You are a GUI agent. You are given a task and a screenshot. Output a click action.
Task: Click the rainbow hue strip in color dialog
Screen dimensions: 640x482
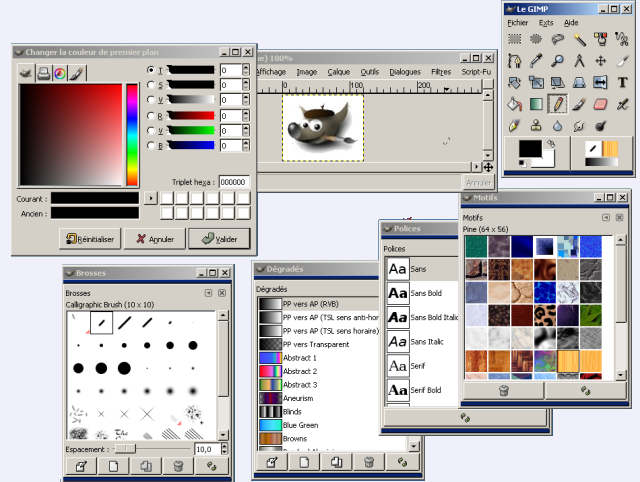(132, 135)
